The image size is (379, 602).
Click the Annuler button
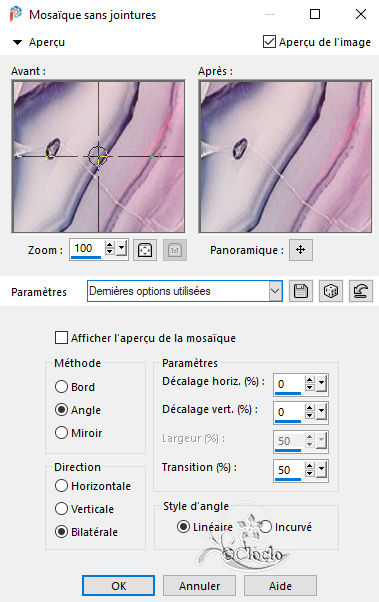click(x=199, y=586)
